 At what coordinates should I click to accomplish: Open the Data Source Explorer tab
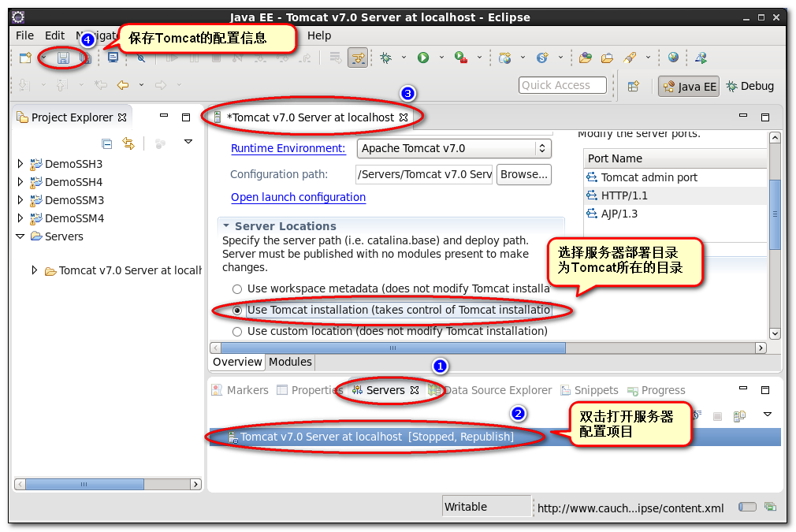pos(492,390)
